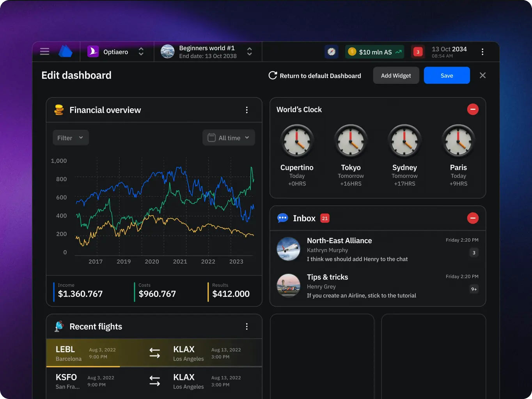
Task: Open the compass navigation icon
Action: coord(332,52)
